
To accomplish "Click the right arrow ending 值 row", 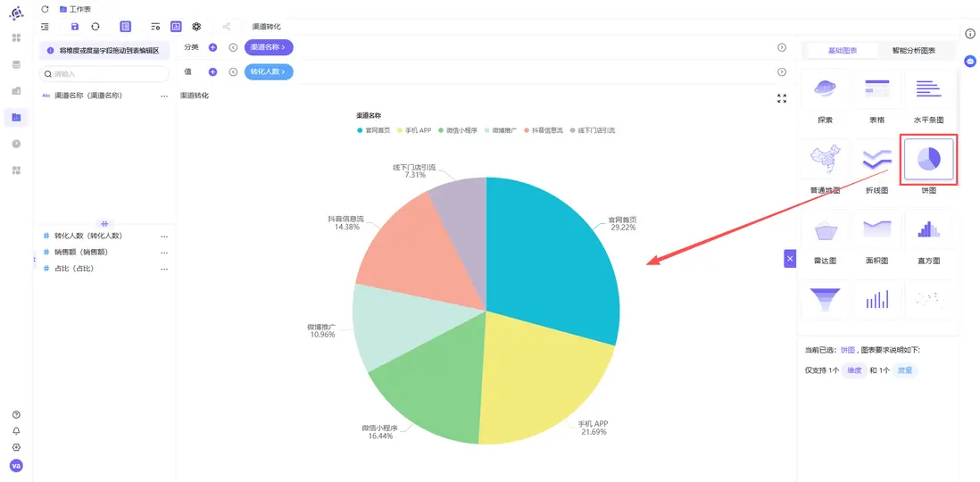I will click(782, 72).
